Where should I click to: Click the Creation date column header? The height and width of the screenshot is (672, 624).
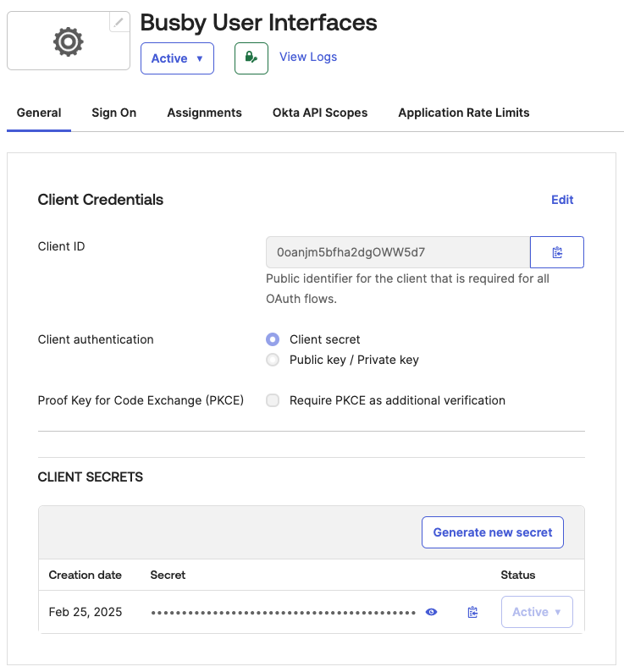(x=85, y=576)
